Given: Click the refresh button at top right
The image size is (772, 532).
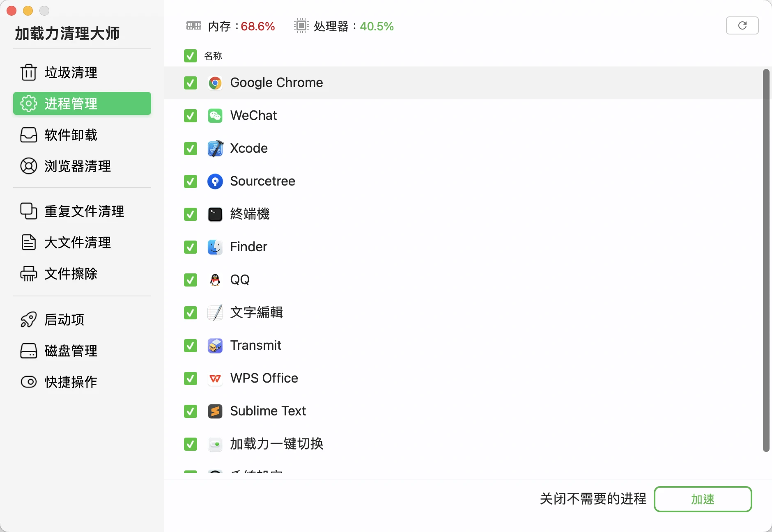Looking at the screenshot, I should 742,25.
